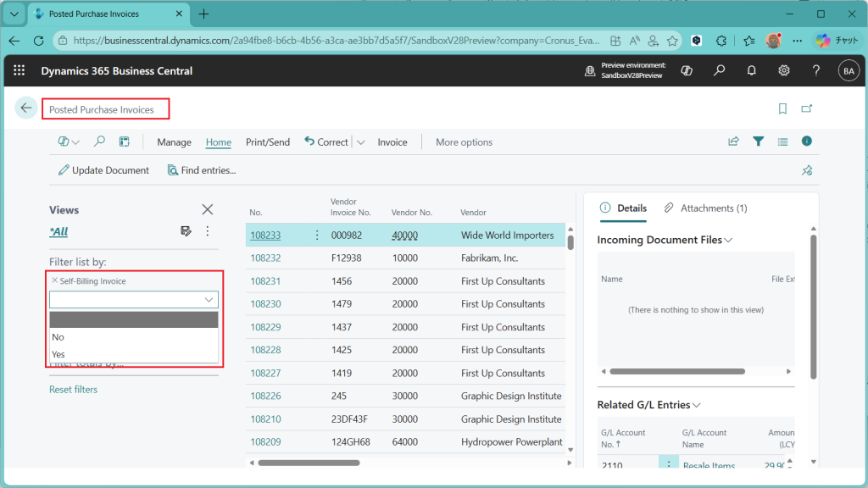Expand the Related G/L Entries chevron
The height and width of the screenshot is (488, 868).
click(697, 405)
